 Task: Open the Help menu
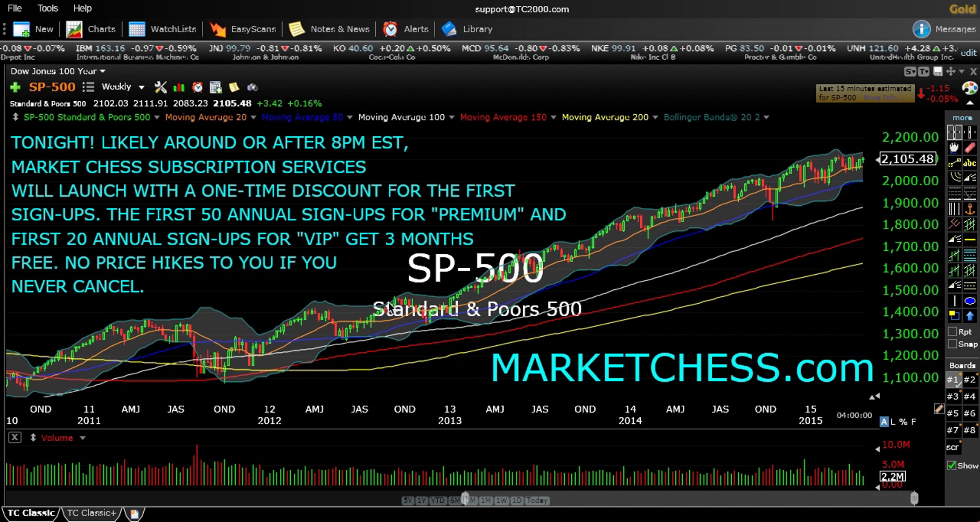(x=82, y=8)
